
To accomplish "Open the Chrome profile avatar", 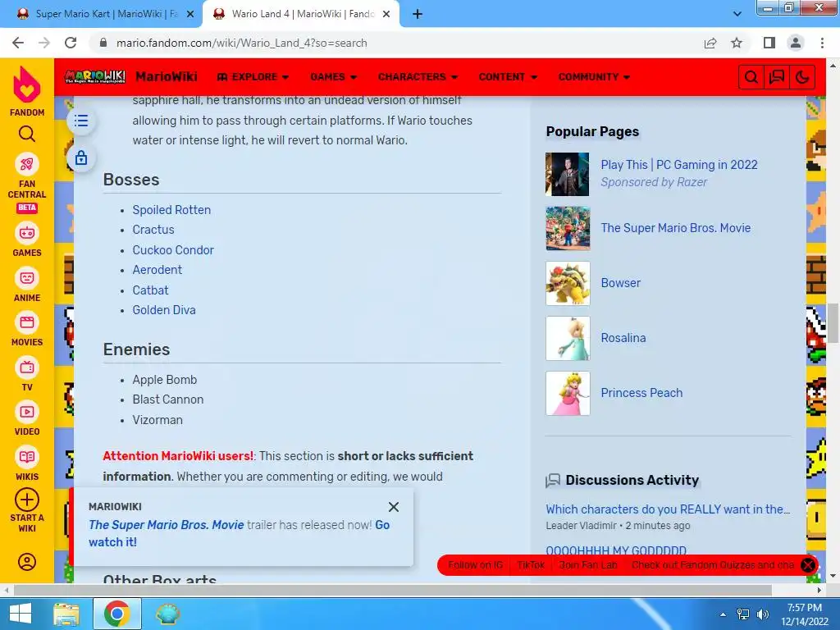I will pos(796,43).
